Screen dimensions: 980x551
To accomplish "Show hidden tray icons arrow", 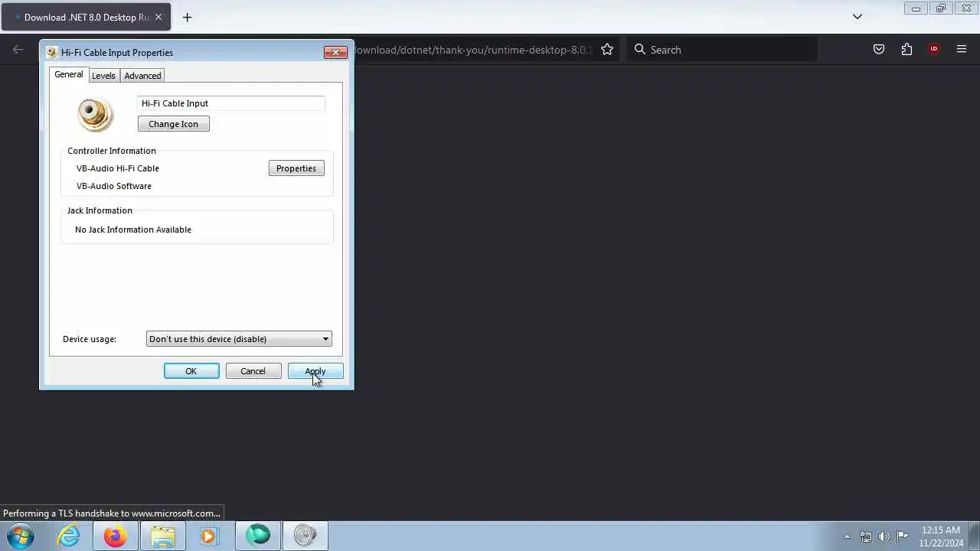I will pos(847,536).
